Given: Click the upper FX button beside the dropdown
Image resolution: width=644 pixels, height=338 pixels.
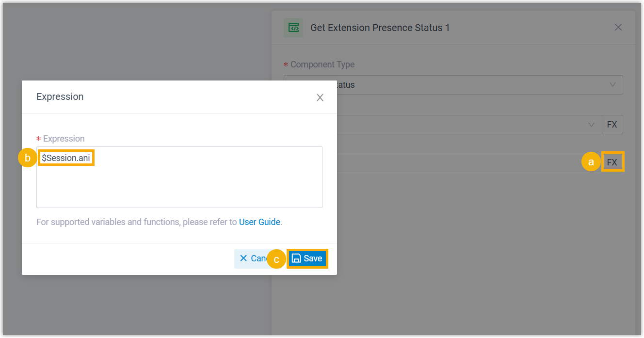Looking at the screenshot, I should coord(612,125).
